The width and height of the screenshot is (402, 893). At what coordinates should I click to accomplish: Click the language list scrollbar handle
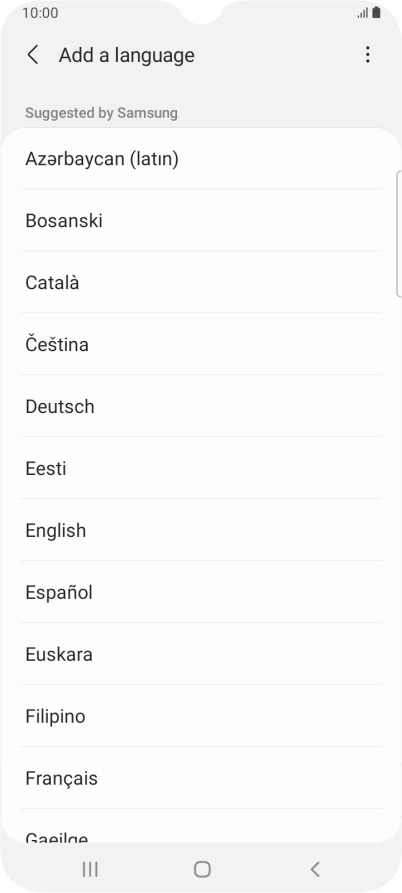(399, 234)
